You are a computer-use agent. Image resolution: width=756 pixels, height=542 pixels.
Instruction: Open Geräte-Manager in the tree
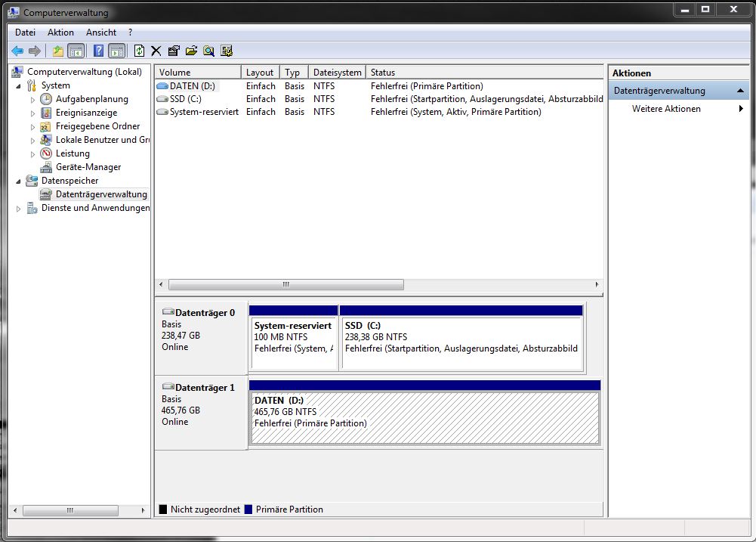click(x=88, y=167)
